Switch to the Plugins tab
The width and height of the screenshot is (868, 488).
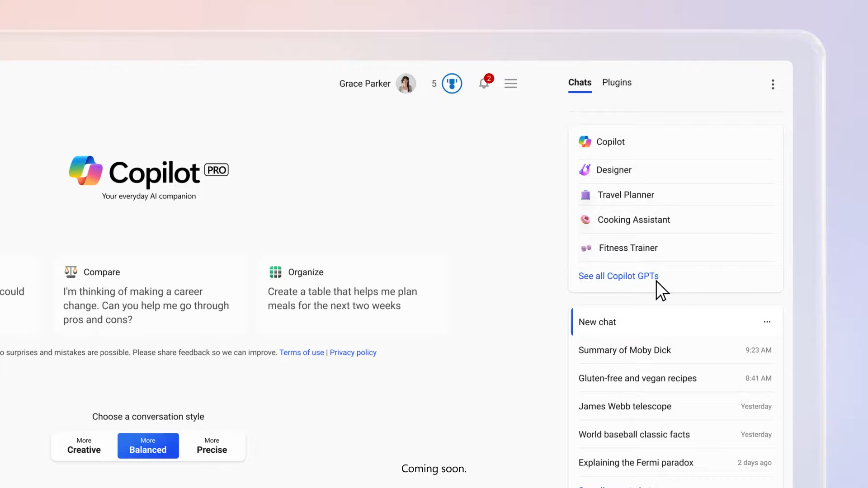click(x=617, y=83)
